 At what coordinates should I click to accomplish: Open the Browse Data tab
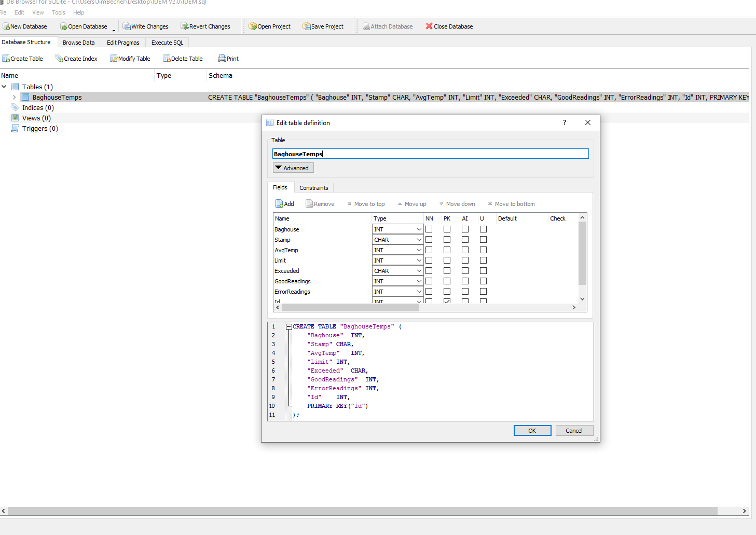pos(78,43)
